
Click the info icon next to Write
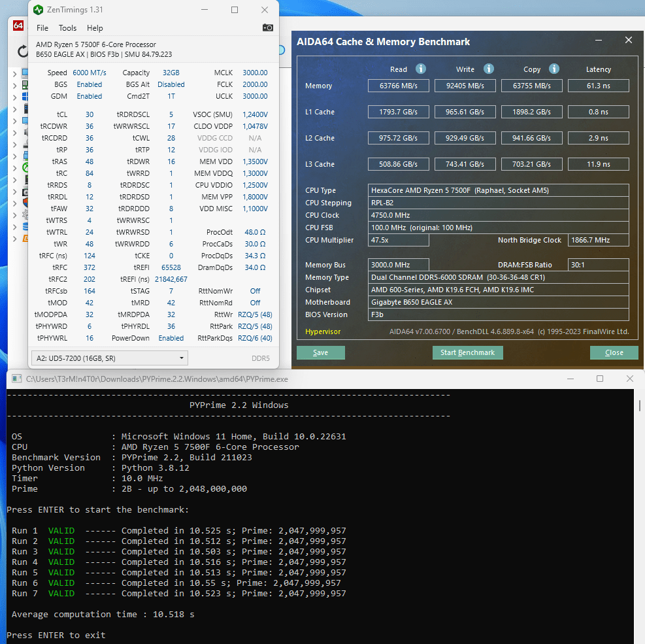[488, 69]
